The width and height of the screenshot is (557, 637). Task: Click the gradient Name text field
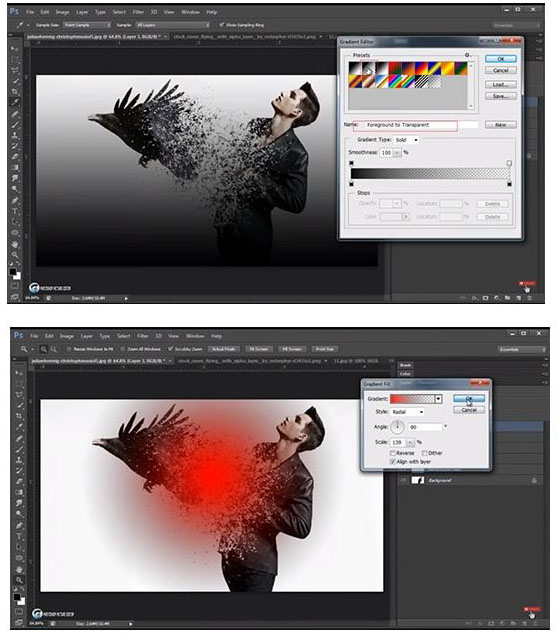pyautogui.click(x=405, y=125)
